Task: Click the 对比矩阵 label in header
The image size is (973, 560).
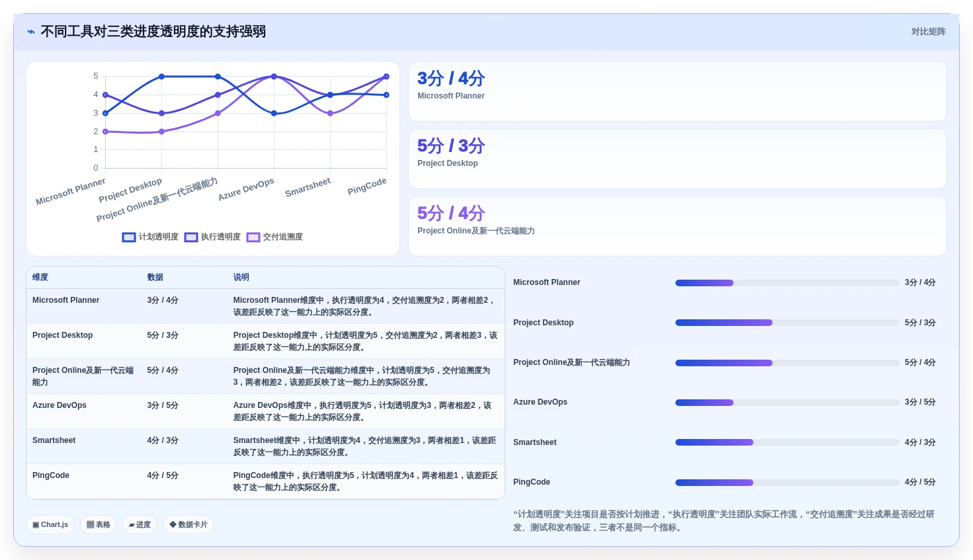Action: click(x=928, y=32)
